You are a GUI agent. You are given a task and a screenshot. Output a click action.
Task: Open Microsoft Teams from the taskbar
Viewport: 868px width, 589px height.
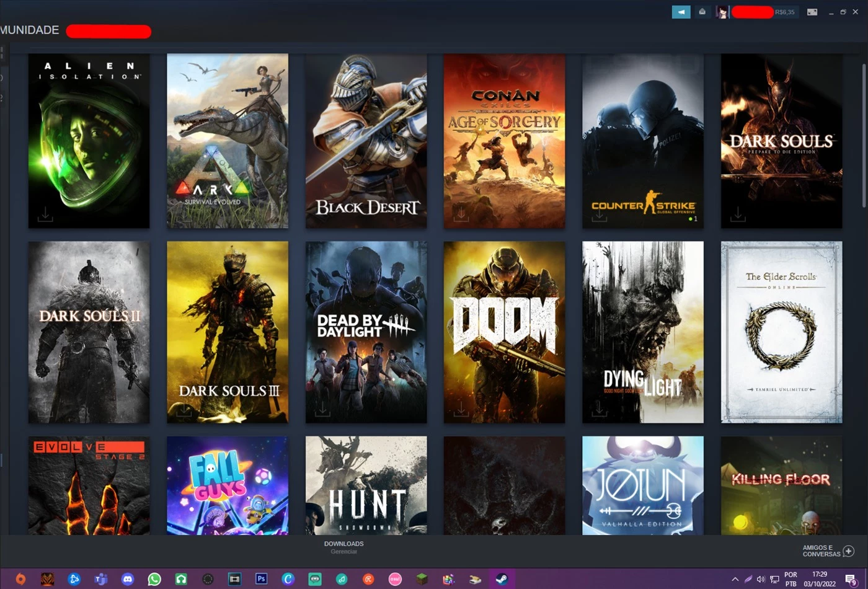click(x=100, y=579)
